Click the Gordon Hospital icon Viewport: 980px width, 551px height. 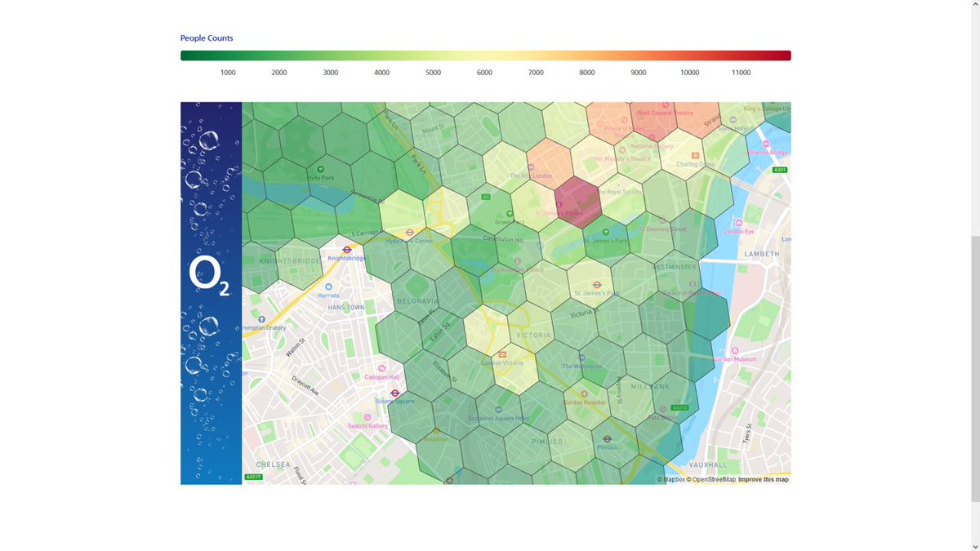[584, 393]
